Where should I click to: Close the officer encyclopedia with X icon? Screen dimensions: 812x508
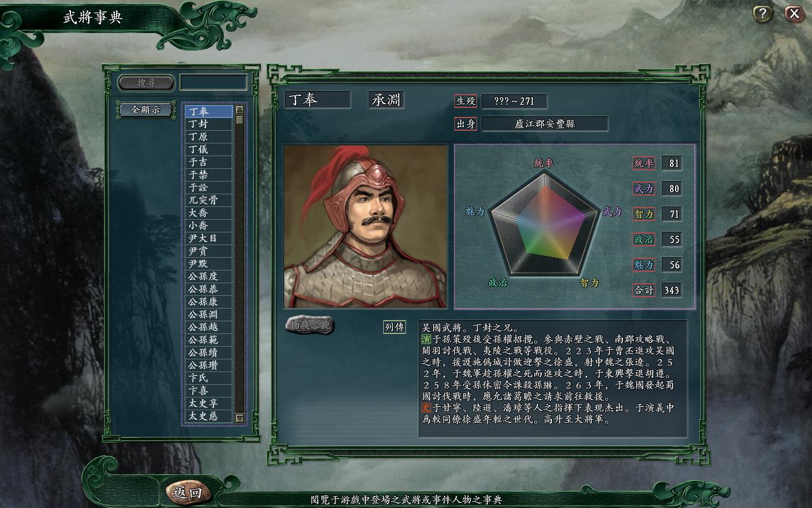tap(794, 13)
